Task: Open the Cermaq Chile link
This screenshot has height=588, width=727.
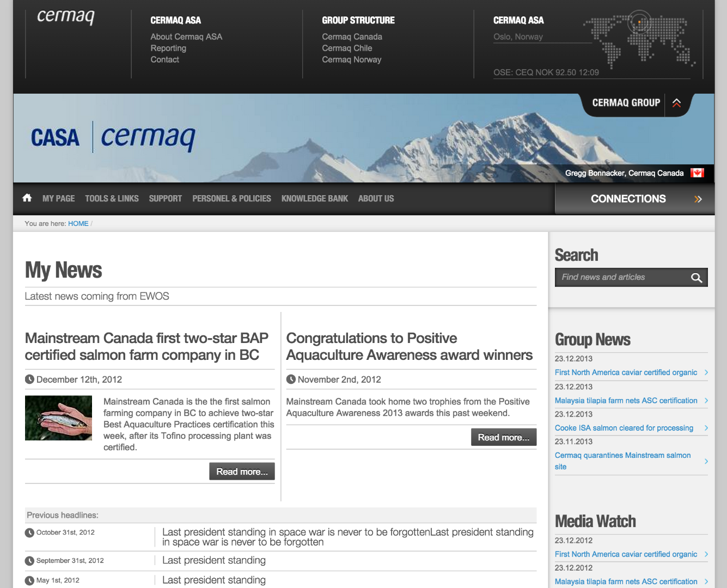Action: pyautogui.click(x=347, y=48)
